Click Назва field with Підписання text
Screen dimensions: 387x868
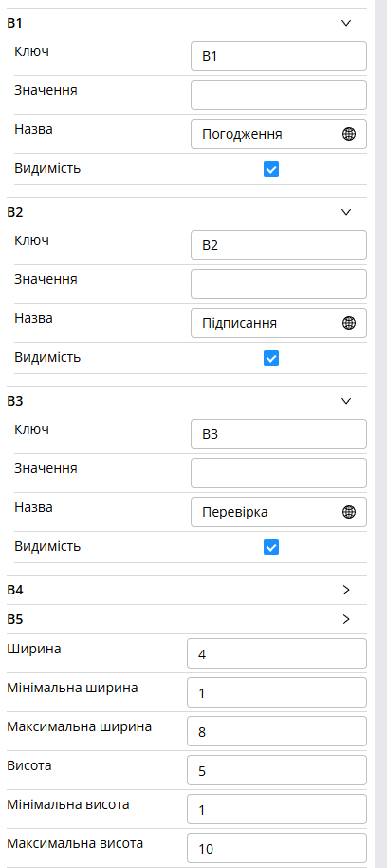(x=279, y=323)
